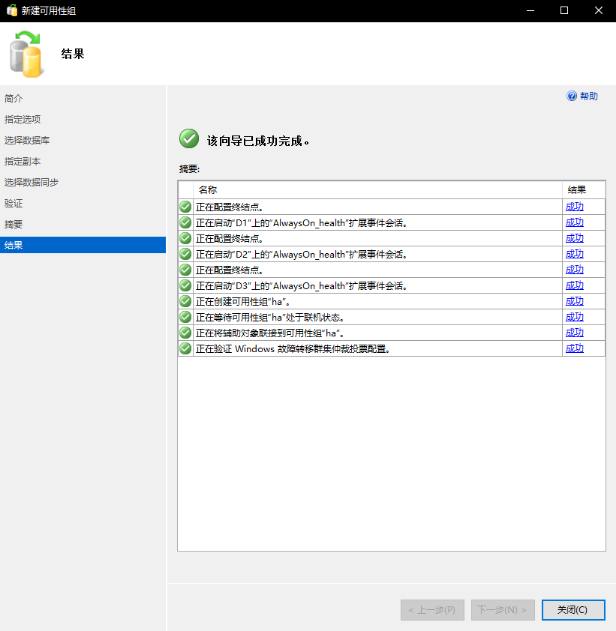Select the 选择数据同步 step
The image size is (616, 631).
tap(31, 182)
